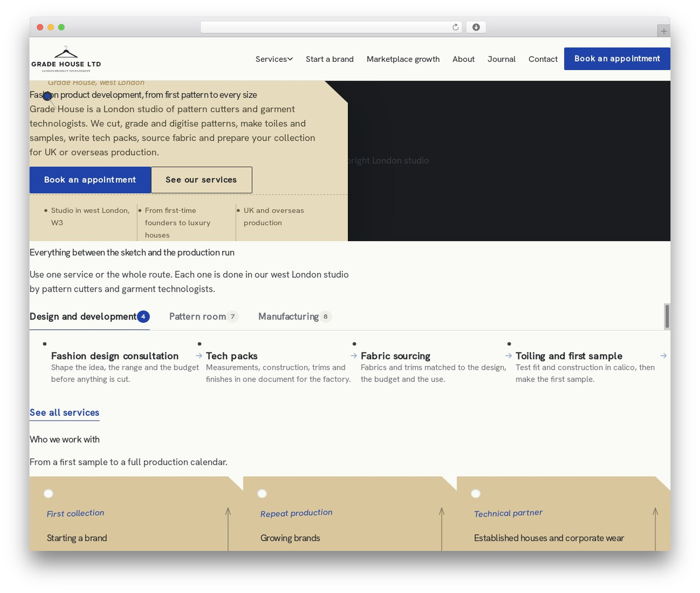The image size is (700, 593).
Task: Click the "Repeat production" label
Action: pos(296,513)
